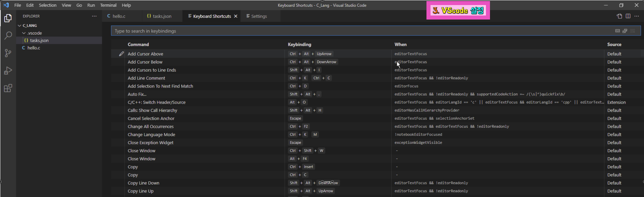644x197 pixels.
Task: Click the '!notebookEditorFocused' when clause
Action: click(418, 135)
